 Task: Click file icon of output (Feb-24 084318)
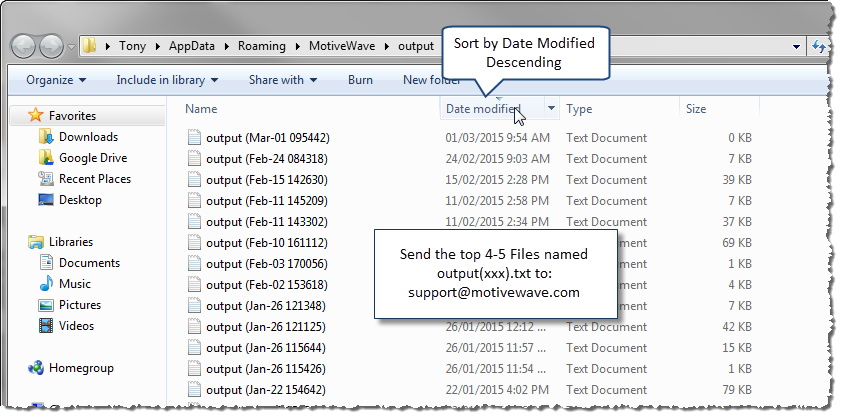(194, 159)
